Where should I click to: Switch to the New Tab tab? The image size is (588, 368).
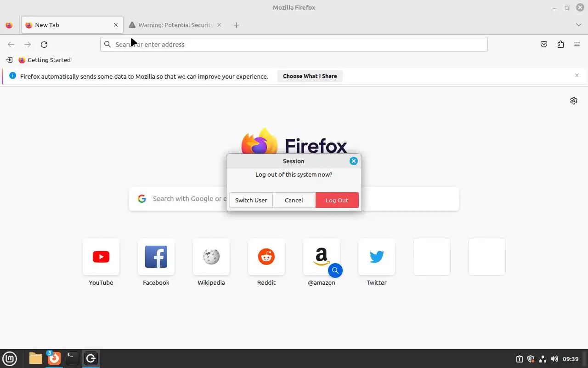(x=72, y=25)
